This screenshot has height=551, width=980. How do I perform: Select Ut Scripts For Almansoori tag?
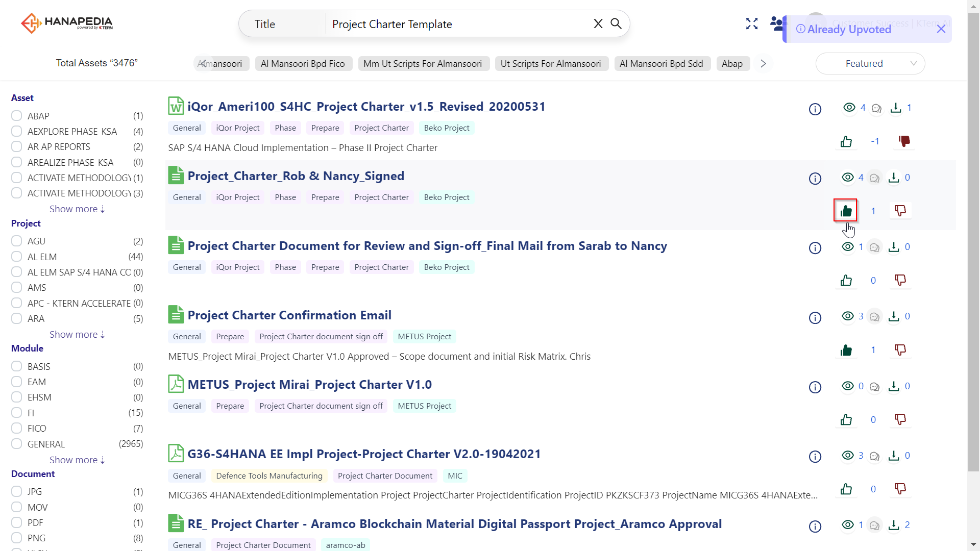point(551,64)
